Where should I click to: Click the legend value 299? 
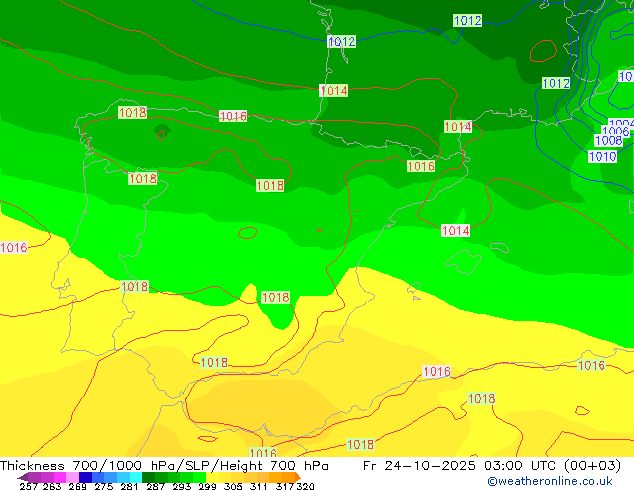(207, 486)
